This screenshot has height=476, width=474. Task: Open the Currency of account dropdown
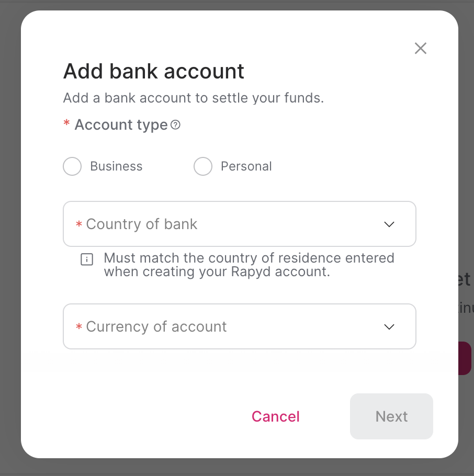240,326
